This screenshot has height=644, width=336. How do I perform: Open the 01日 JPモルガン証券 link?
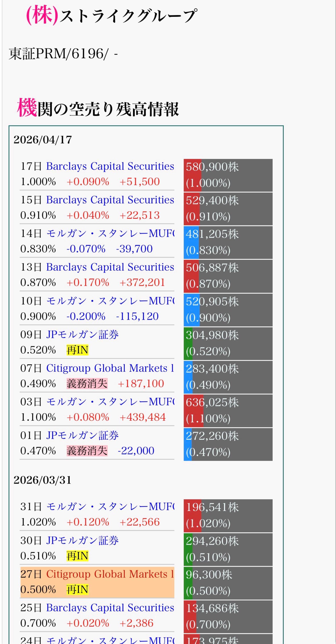click(x=82, y=435)
